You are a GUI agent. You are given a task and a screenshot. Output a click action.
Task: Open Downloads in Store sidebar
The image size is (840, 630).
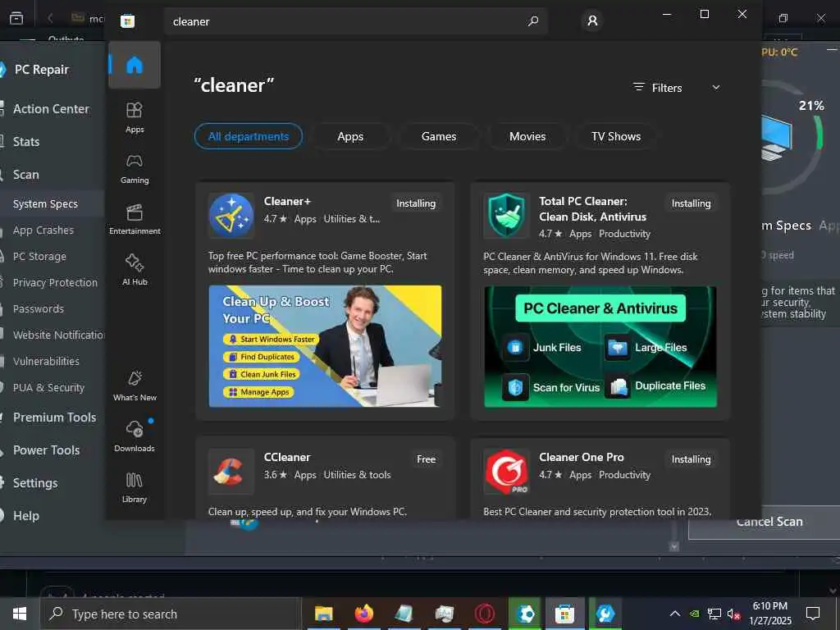coord(135,436)
